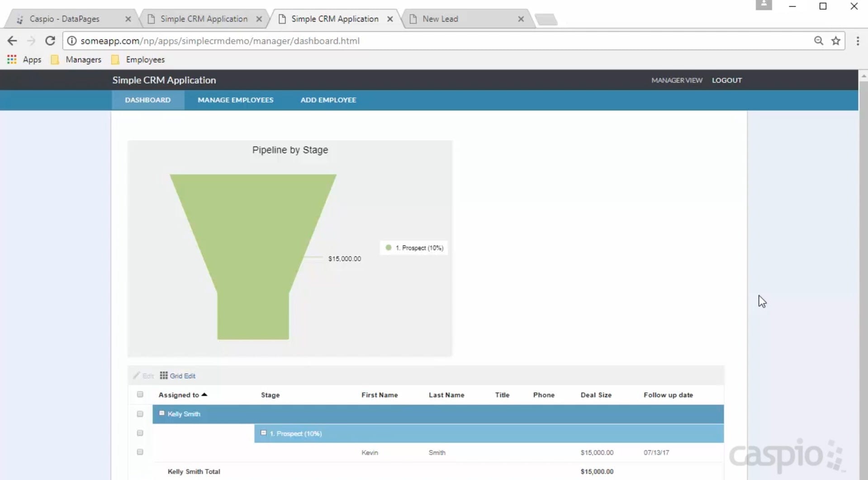
Task: Click the LOGOUT link
Action: click(726, 80)
